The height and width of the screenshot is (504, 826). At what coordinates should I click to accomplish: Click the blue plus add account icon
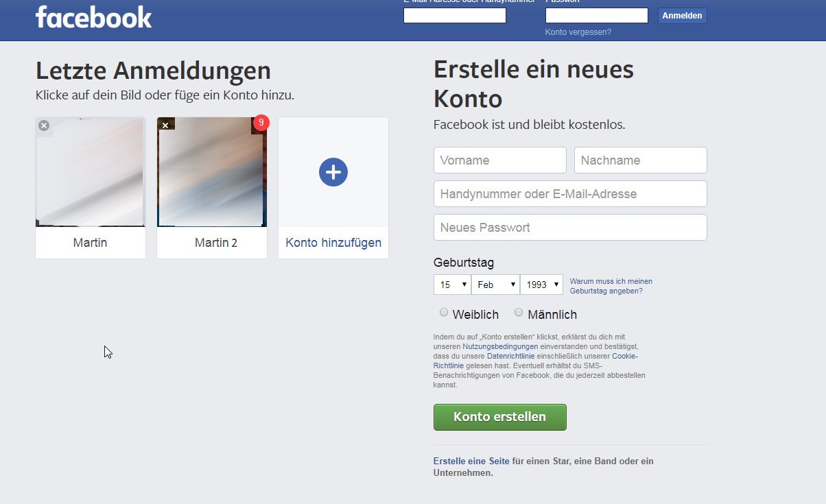coord(333,171)
